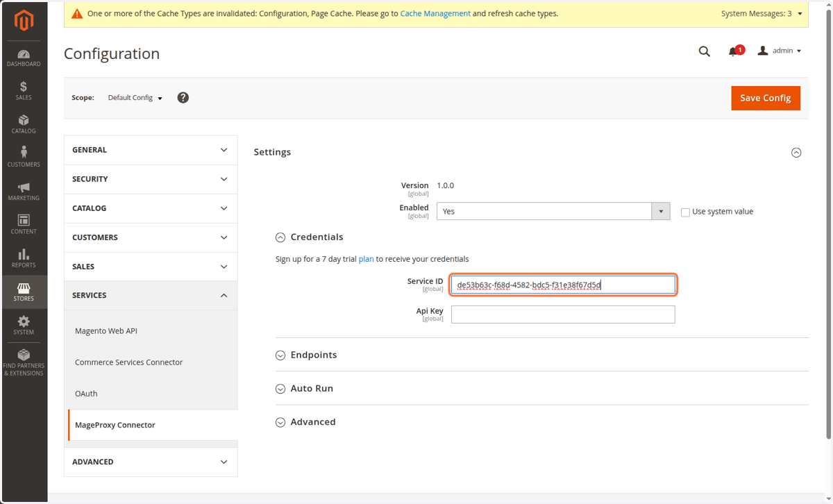Click the Save Config button
This screenshot has height=504, width=833.
(766, 98)
